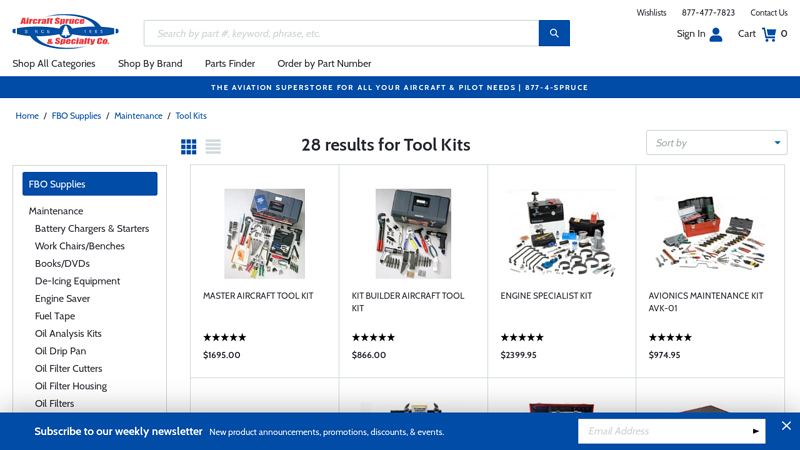Click Engine Specialist Kit star rating
Image resolution: width=800 pixels, height=450 pixels.
coord(522,337)
